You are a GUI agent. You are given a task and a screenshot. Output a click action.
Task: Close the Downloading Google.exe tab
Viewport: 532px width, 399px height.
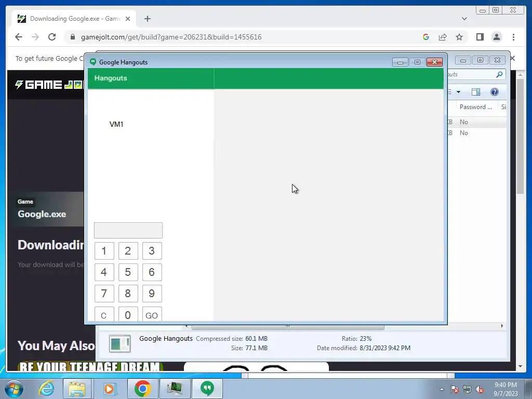128,19
